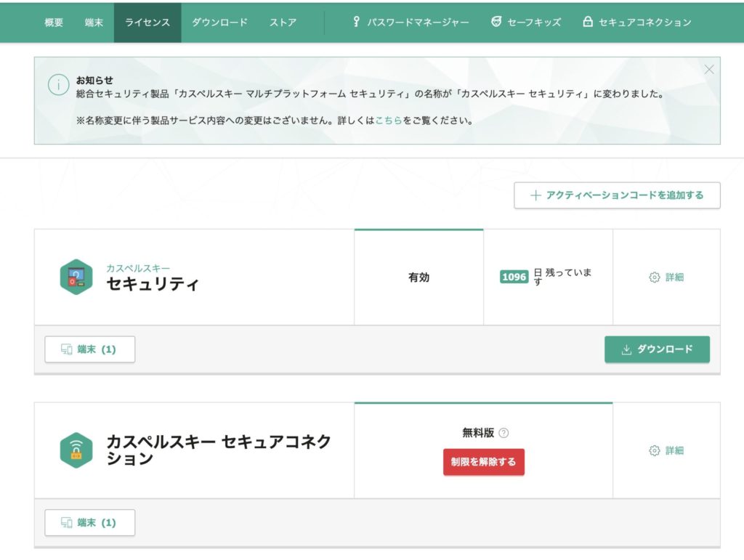The width and height of the screenshot is (744, 560).
Task: Click the Secure Connection Wi-Fi lock icon
Action: (76, 450)
